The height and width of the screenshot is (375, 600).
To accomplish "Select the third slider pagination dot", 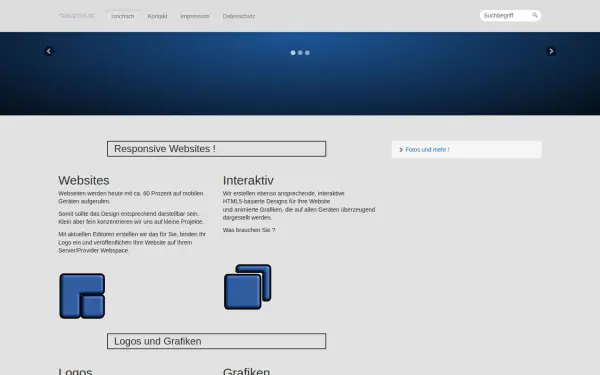I will point(307,53).
